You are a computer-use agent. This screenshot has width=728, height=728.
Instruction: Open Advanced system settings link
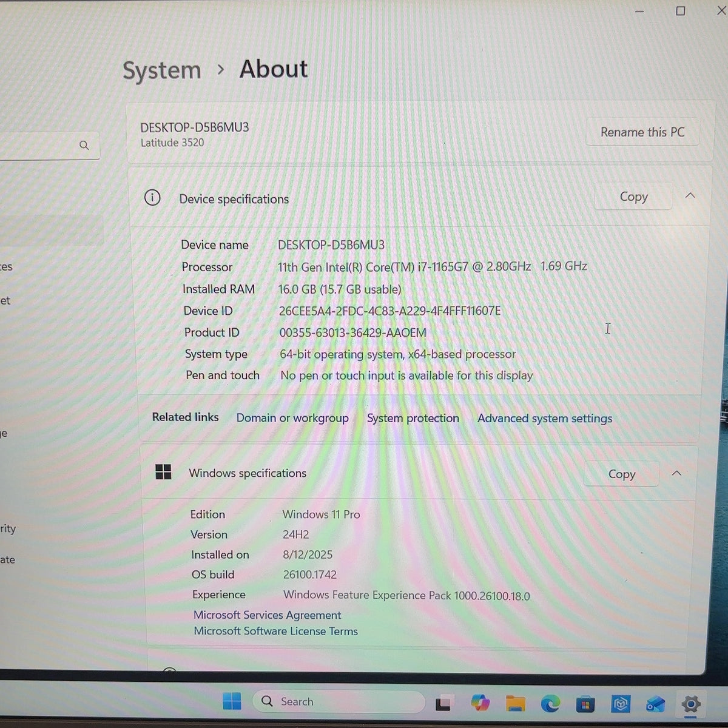(545, 418)
